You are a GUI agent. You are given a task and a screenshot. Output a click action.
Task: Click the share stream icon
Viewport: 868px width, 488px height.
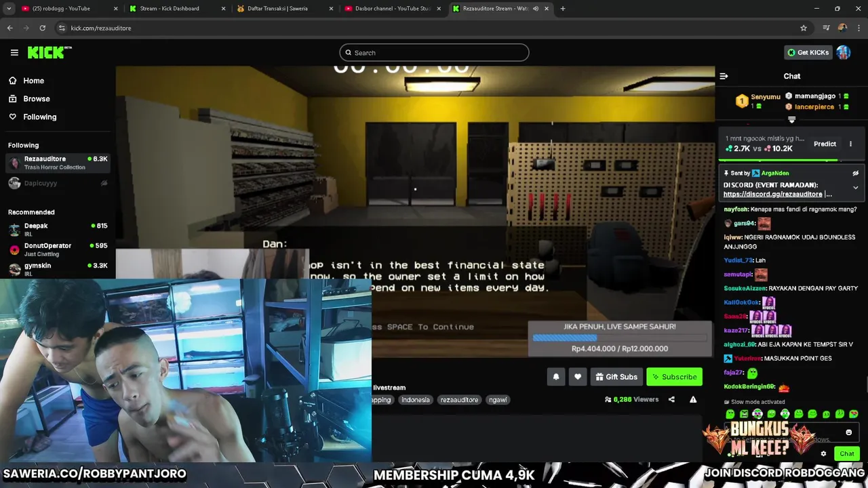(671, 400)
